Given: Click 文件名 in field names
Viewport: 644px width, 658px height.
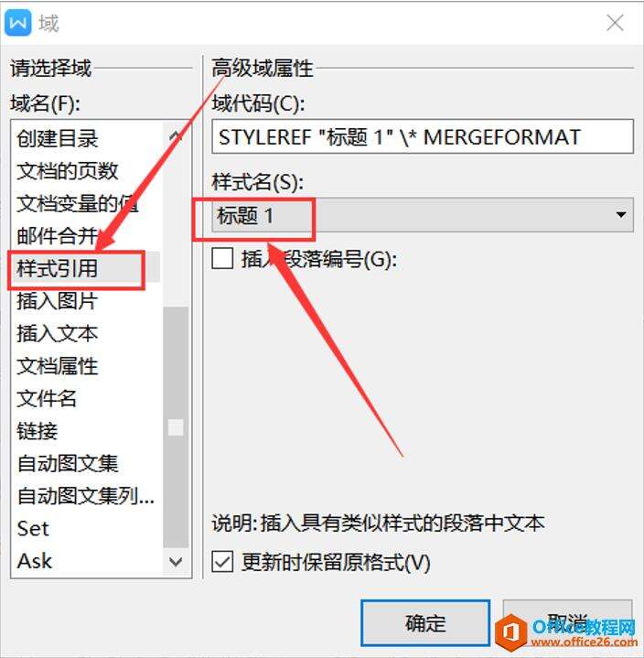Looking at the screenshot, I should [86, 398].
